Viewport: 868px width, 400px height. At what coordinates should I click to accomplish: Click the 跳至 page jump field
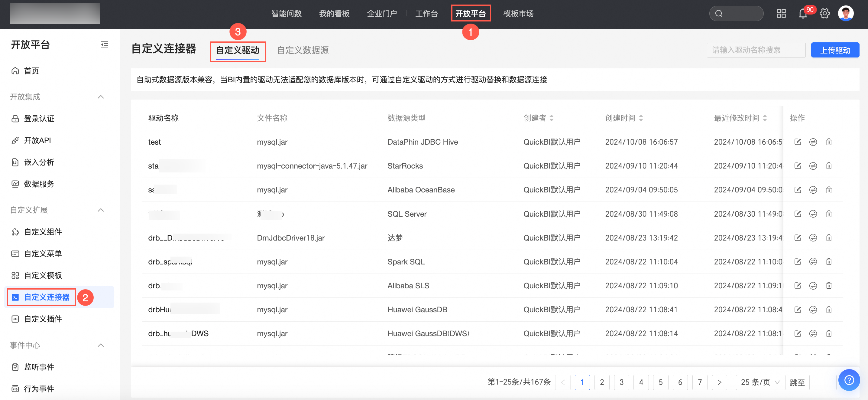coord(822,382)
